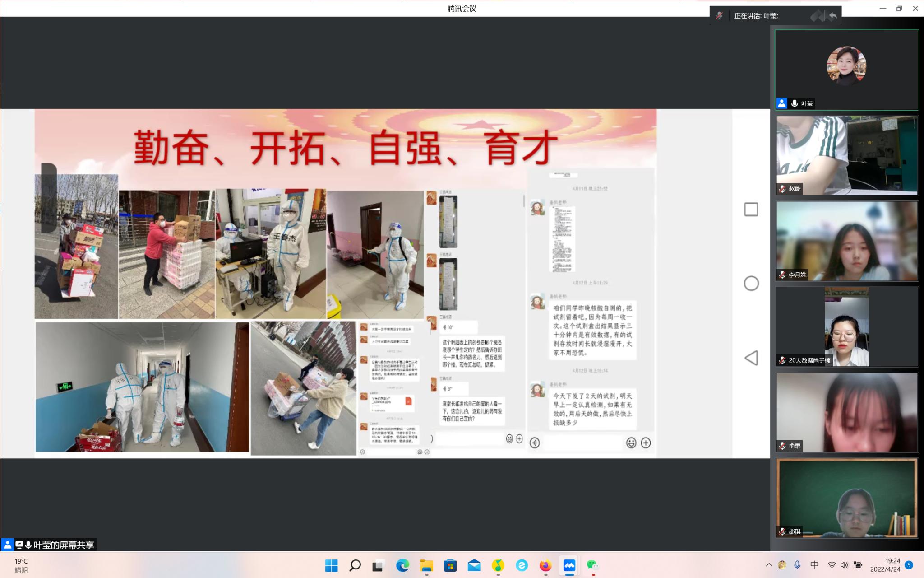Viewport: 924px width, 578px height.
Task: Open Task View from the taskbar
Action: (379, 565)
